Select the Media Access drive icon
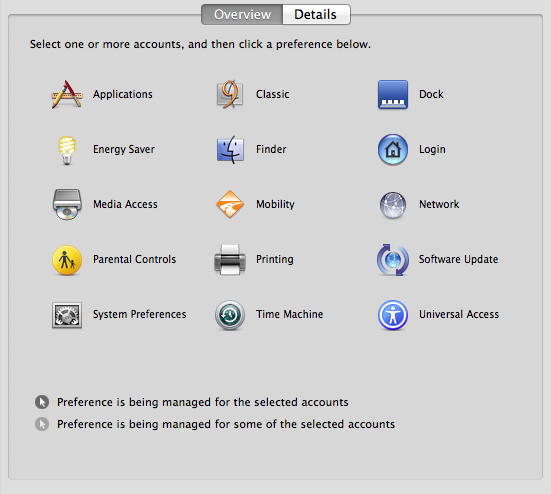551x494 pixels. (67, 204)
